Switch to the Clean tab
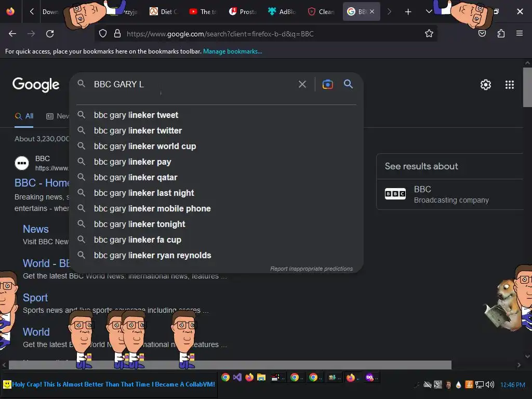 [321, 11]
